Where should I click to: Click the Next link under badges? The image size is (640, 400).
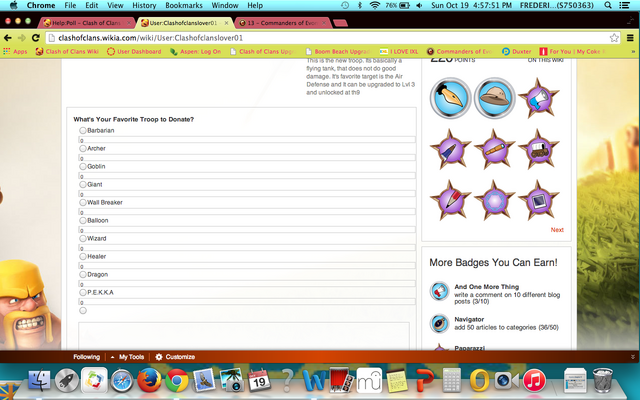pos(557,230)
